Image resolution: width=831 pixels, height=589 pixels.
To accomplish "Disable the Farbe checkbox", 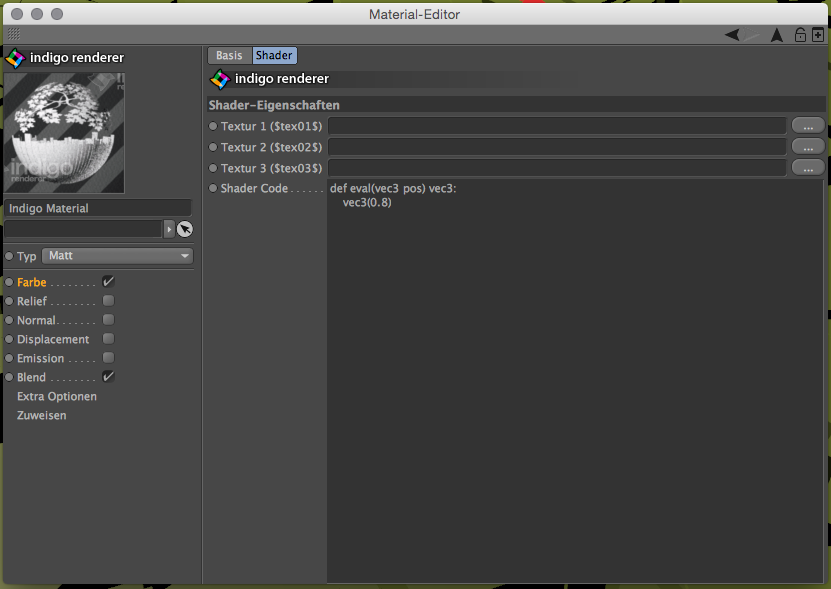I will click(x=108, y=282).
